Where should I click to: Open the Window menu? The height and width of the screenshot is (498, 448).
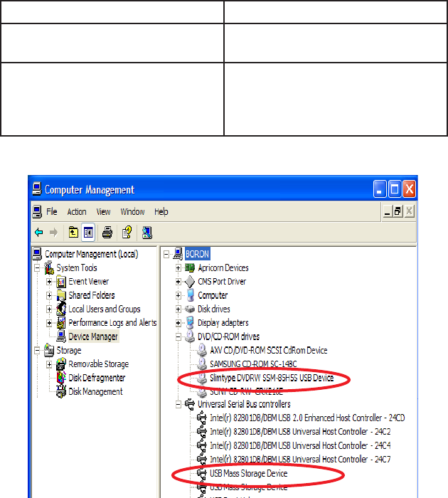[133, 211]
